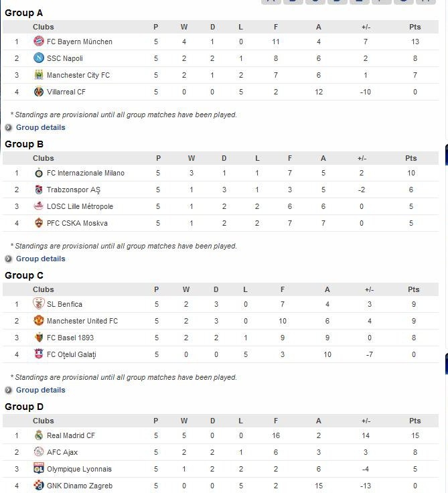Open the SSC Napoli club name link
This screenshot has height=493, width=448.
pyautogui.click(x=65, y=58)
